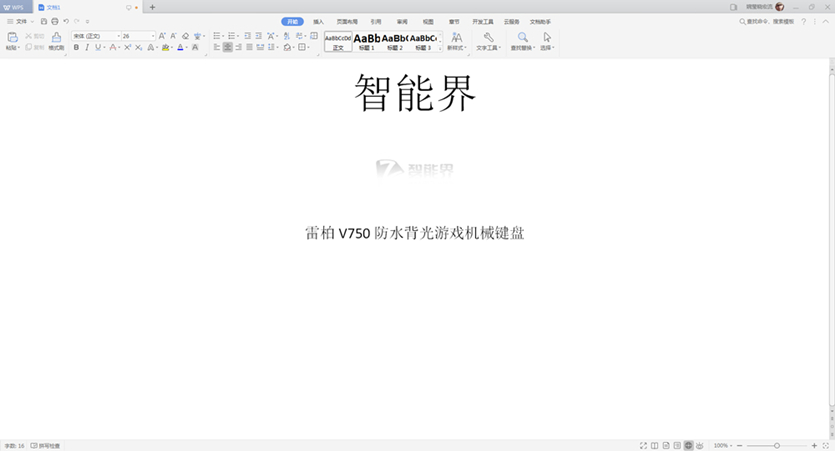Screen dimensions: 835x451
Task: Adjust the zoom slider in status bar
Action: click(777, 445)
